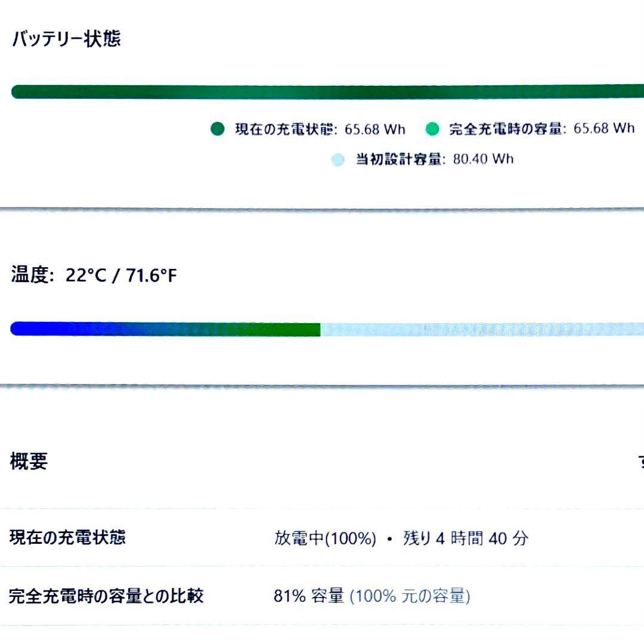Click the 現在の充電状態 row label in summary
Viewport: 644px width, 644px height.
point(68,537)
